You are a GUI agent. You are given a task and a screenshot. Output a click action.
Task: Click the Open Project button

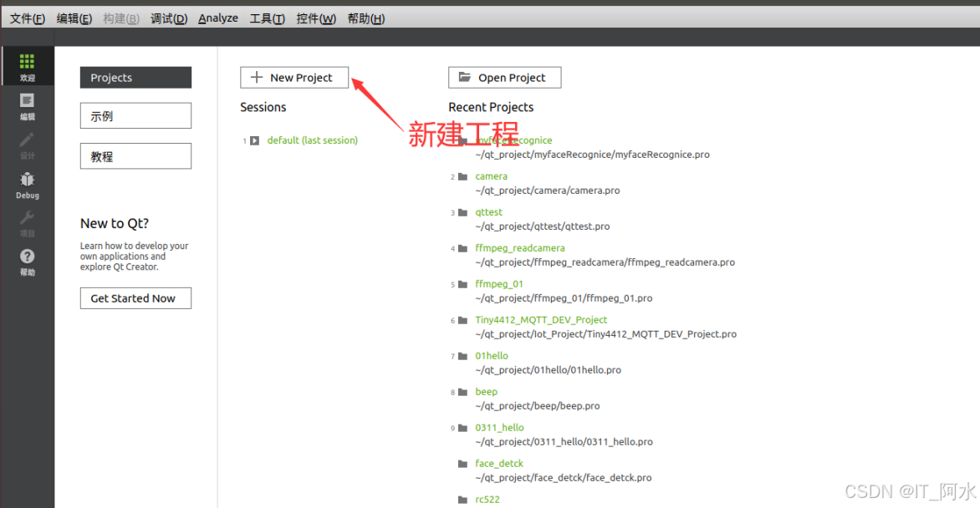(504, 78)
